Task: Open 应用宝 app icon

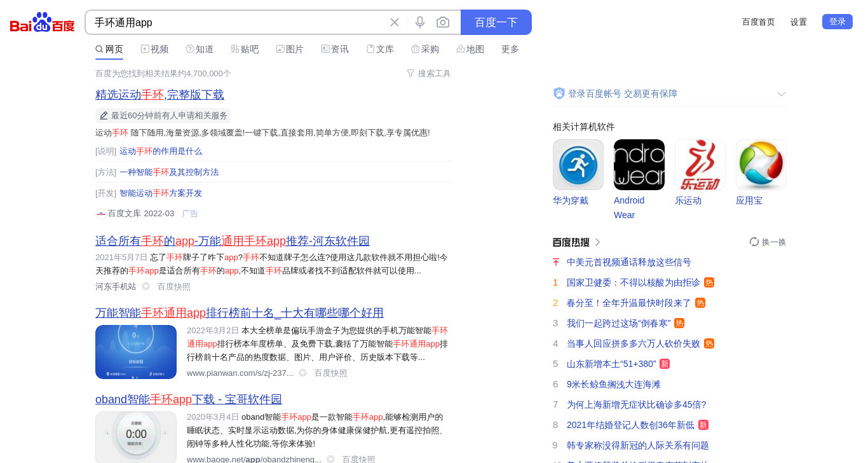Action: pyautogui.click(x=761, y=165)
